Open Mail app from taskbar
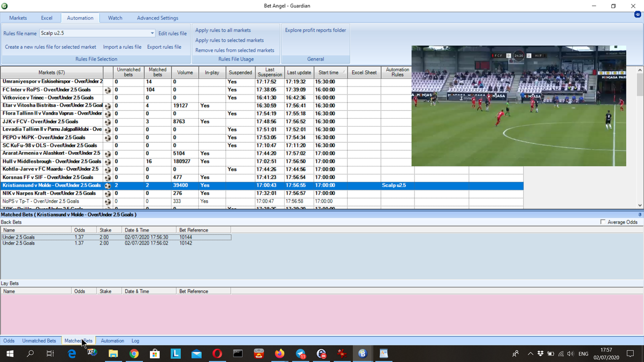 point(196,353)
